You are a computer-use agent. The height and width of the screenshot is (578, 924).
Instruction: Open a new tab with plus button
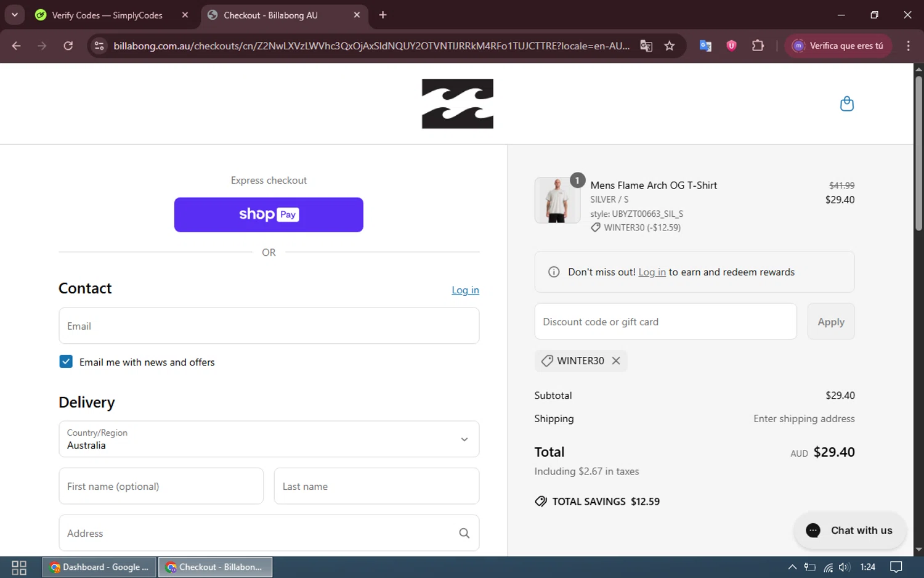click(x=383, y=15)
